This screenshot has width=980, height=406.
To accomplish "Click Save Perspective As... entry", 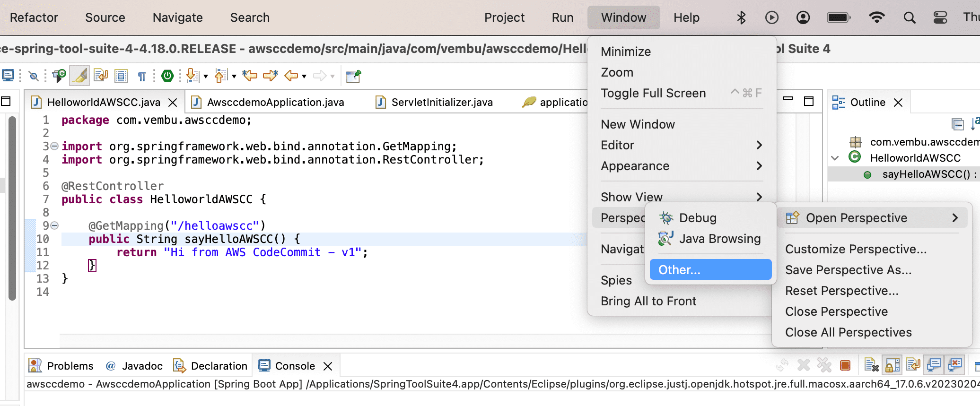I will (848, 270).
